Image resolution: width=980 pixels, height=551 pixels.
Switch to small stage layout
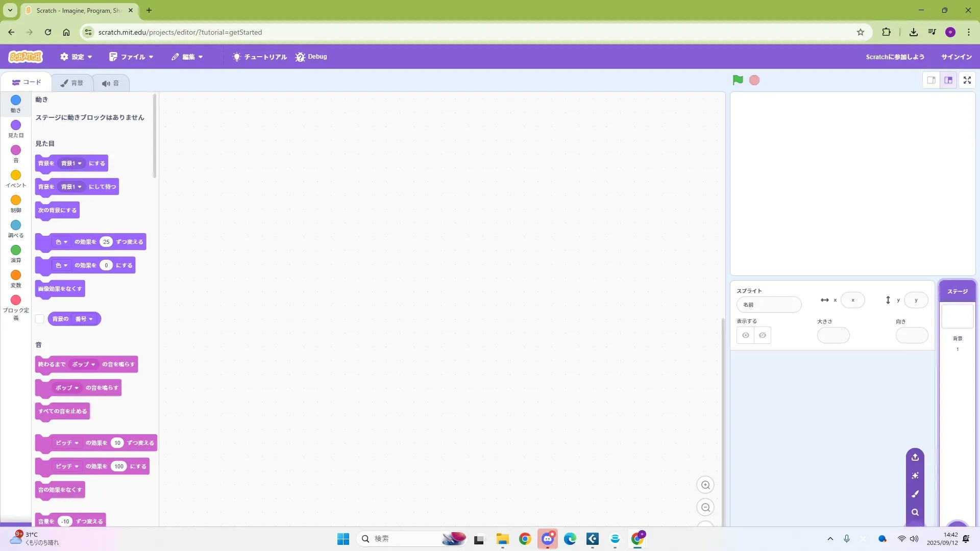(931, 80)
